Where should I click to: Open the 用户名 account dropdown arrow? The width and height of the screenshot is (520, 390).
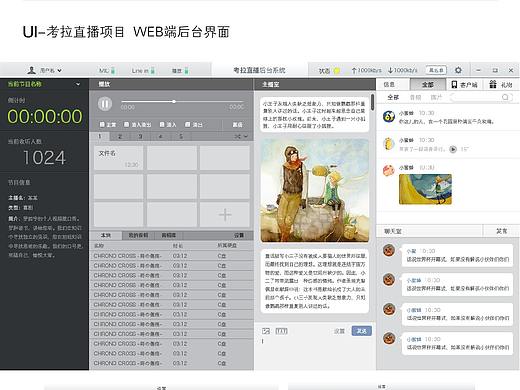[59, 70]
